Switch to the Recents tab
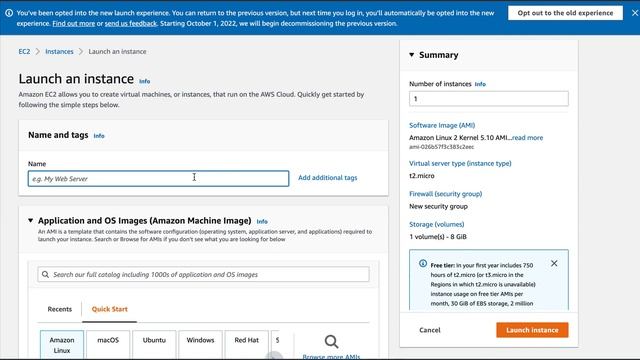 60,309
